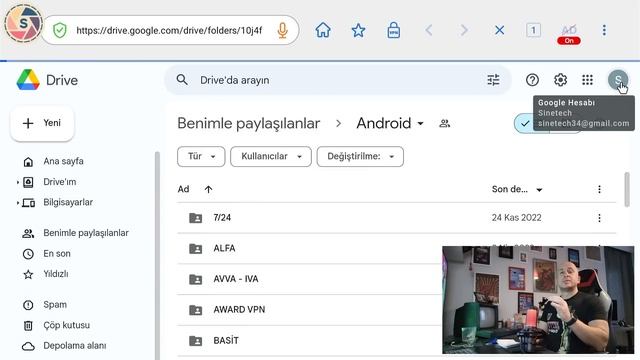640x360 pixels.
Task: Click the sidebar vertical scrollbar
Action: (157, 256)
